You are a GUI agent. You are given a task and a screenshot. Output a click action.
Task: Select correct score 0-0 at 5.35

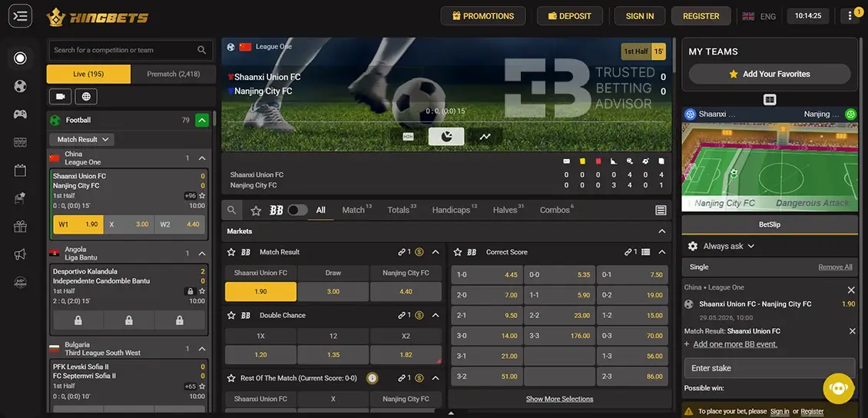[560, 274]
